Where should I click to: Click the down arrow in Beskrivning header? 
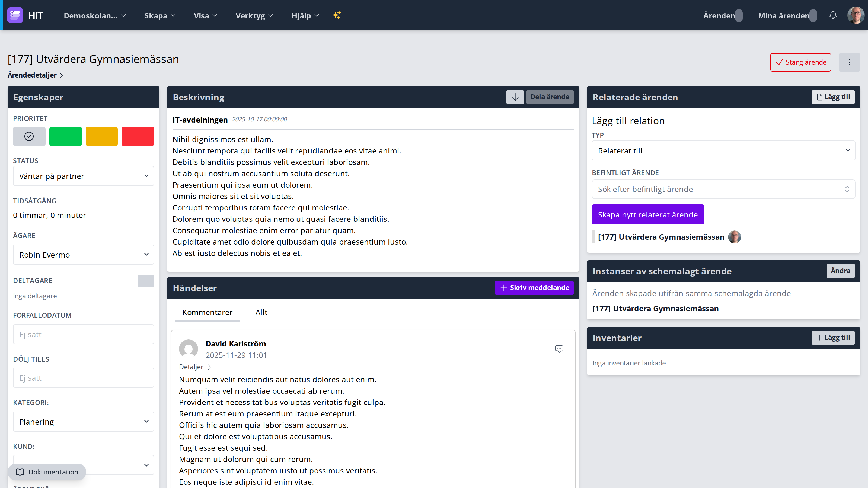tap(515, 97)
